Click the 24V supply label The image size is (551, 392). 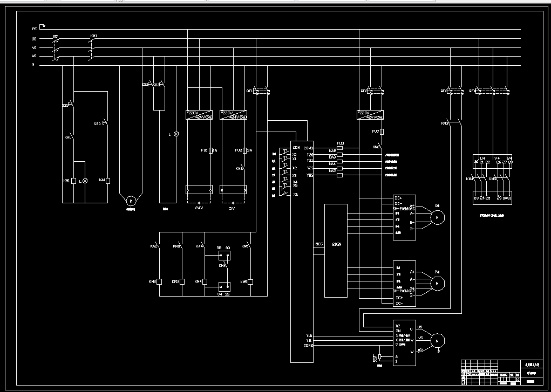coord(199,208)
